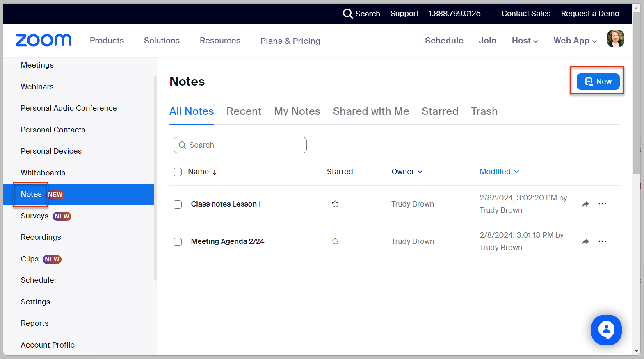Open Scheduler in the sidebar
644x359 pixels.
click(39, 280)
